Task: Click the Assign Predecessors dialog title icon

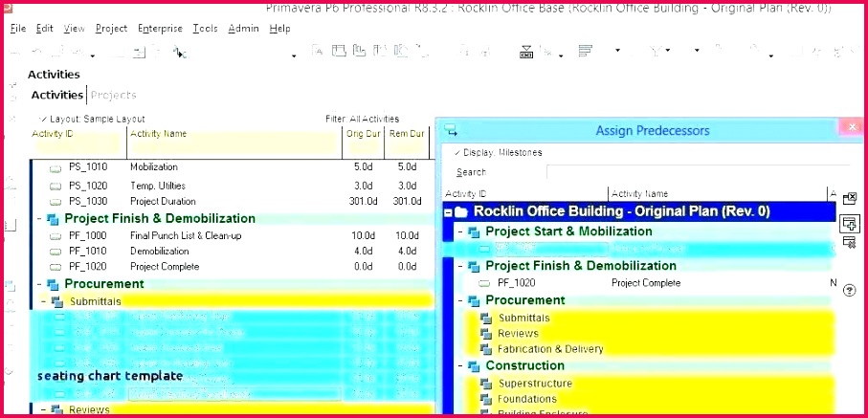Action: (451, 130)
